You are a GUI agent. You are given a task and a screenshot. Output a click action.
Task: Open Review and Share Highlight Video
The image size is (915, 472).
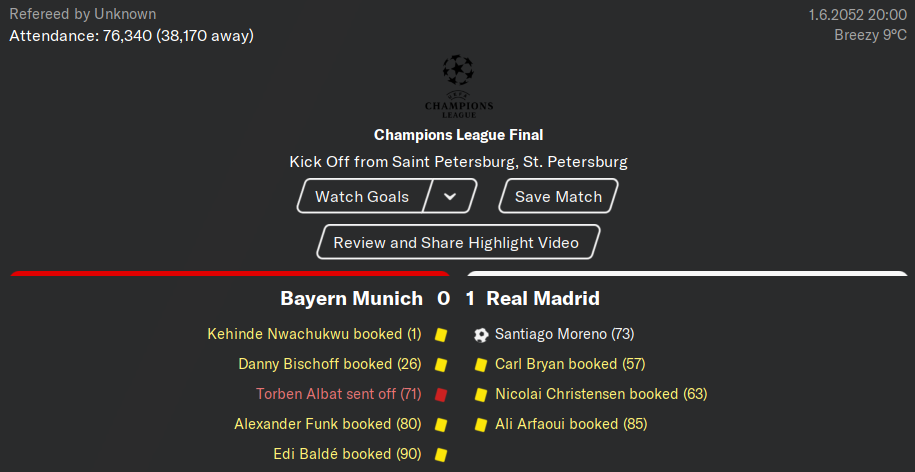coord(456,242)
